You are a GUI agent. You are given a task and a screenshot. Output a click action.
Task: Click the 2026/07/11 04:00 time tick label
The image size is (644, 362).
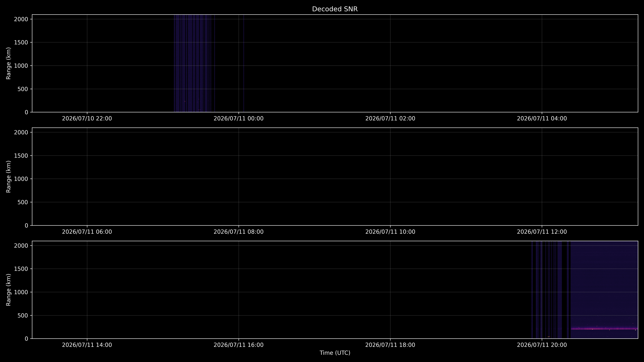[x=542, y=118]
